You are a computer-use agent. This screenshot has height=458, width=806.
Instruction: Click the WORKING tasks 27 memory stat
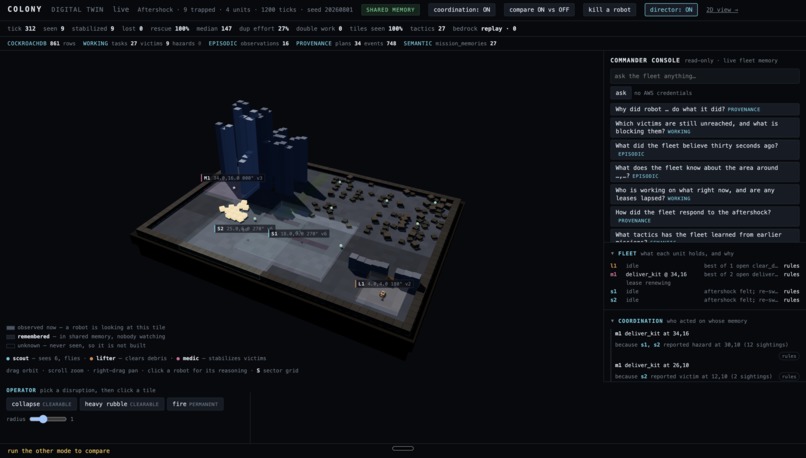tap(110, 44)
